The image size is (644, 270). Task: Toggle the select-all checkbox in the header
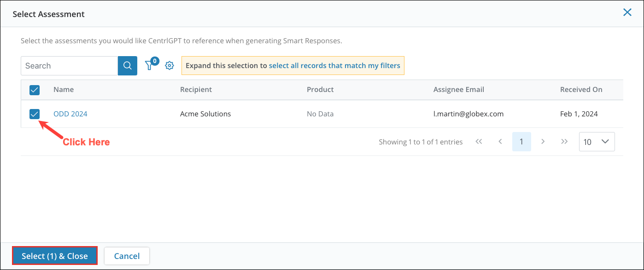34,90
